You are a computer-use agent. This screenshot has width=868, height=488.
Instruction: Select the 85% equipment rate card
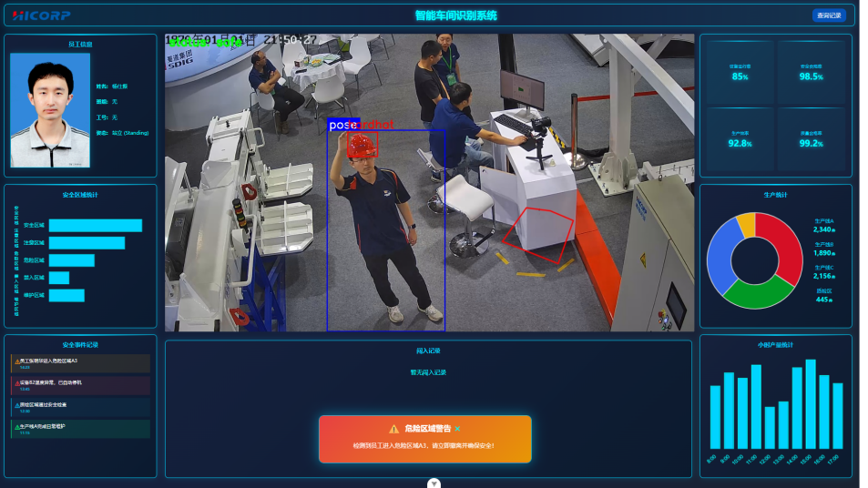(739, 70)
